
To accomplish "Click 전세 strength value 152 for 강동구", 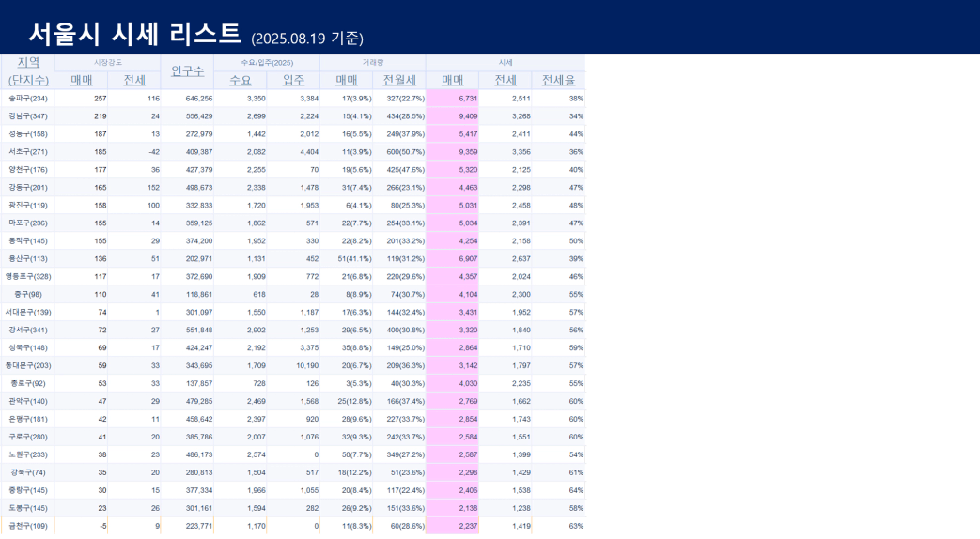I will point(153,188).
